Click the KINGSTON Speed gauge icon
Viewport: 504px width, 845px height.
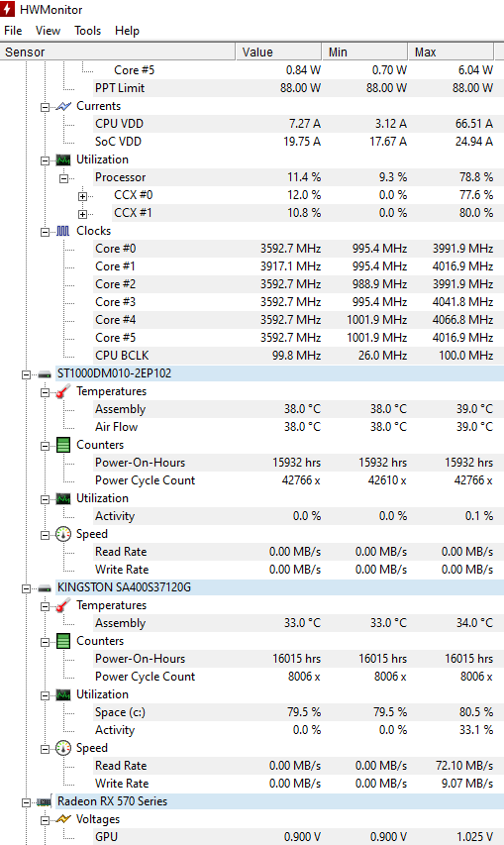tap(63, 748)
